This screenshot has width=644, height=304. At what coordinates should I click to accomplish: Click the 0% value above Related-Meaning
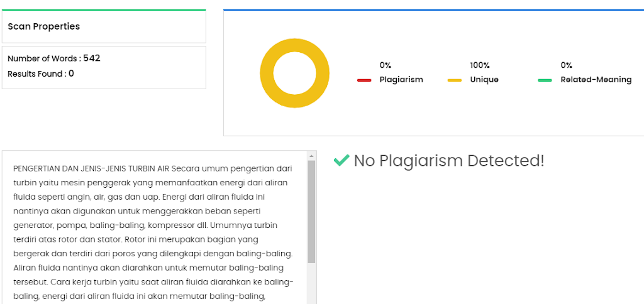coord(567,65)
